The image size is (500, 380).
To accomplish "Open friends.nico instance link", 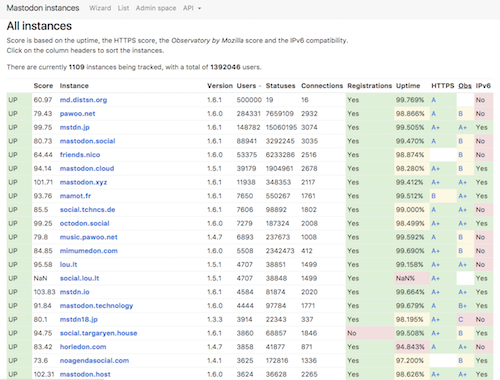I will click(80, 155).
